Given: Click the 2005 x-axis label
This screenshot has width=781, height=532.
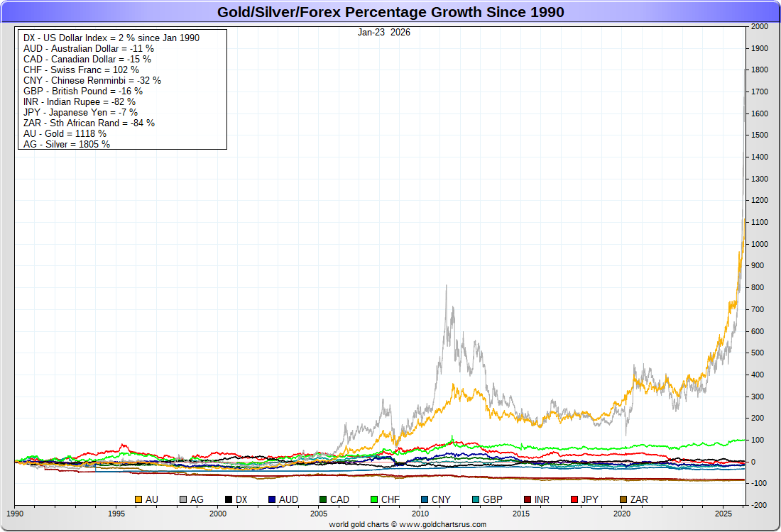Looking at the screenshot, I should 319,514.
